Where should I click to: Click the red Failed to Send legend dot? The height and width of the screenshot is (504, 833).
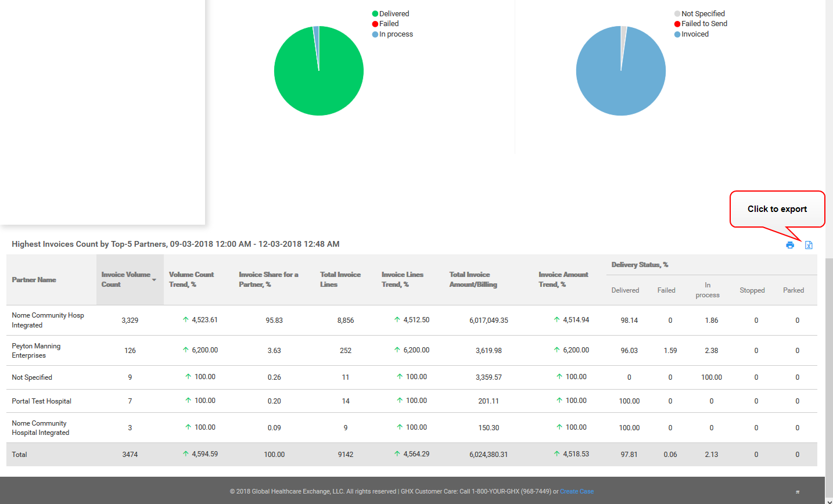[677, 24]
